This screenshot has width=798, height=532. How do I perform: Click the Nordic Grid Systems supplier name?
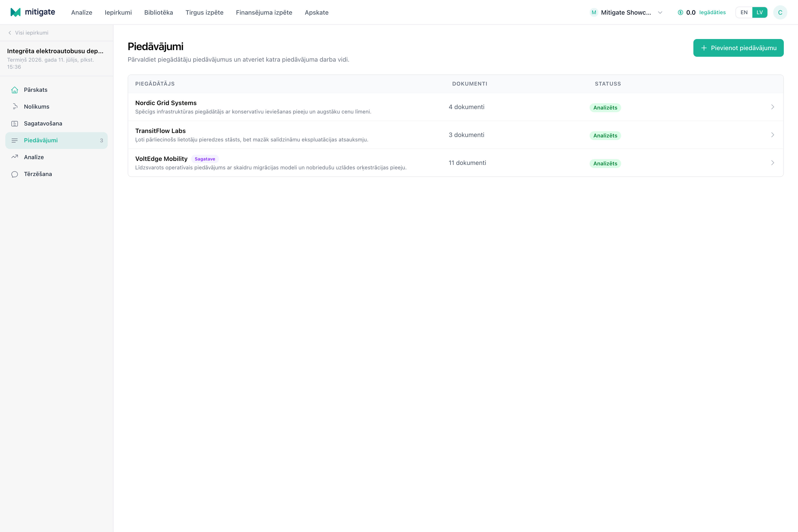(166, 103)
